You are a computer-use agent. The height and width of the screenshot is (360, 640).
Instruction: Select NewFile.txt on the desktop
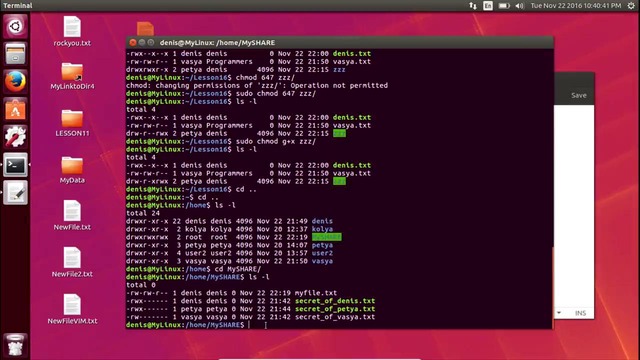(x=72, y=215)
